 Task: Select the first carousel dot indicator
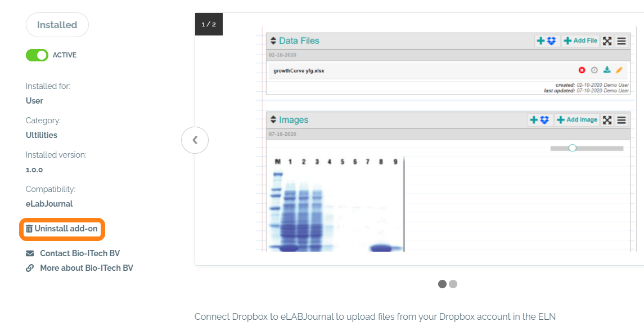[443, 284]
